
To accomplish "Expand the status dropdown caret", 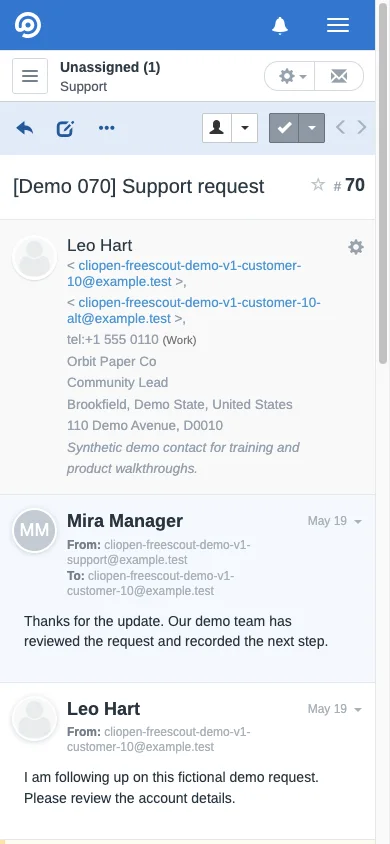I will click(x=311, y=128).
